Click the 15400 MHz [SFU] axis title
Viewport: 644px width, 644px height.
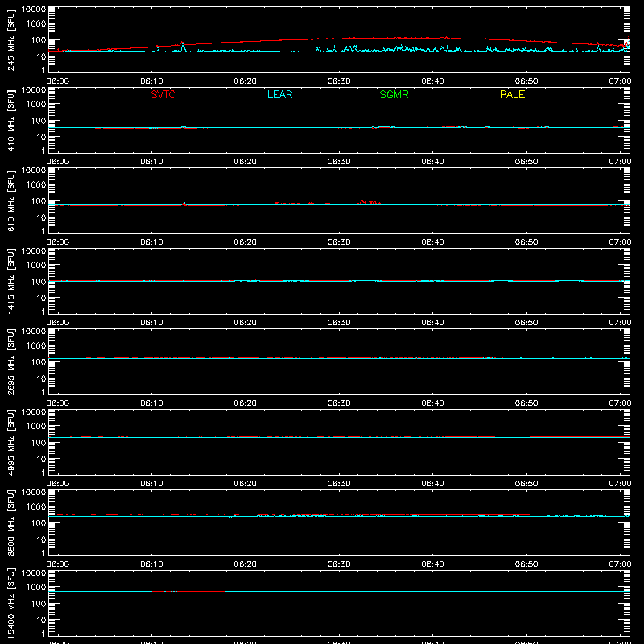tap(11, 604)
